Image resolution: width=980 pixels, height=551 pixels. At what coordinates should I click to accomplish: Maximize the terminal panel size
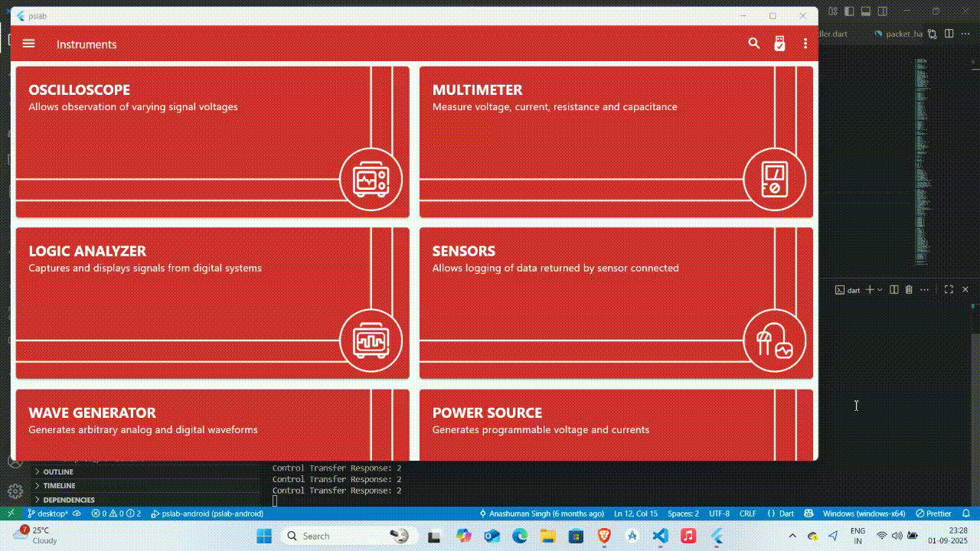coord(949,290)
